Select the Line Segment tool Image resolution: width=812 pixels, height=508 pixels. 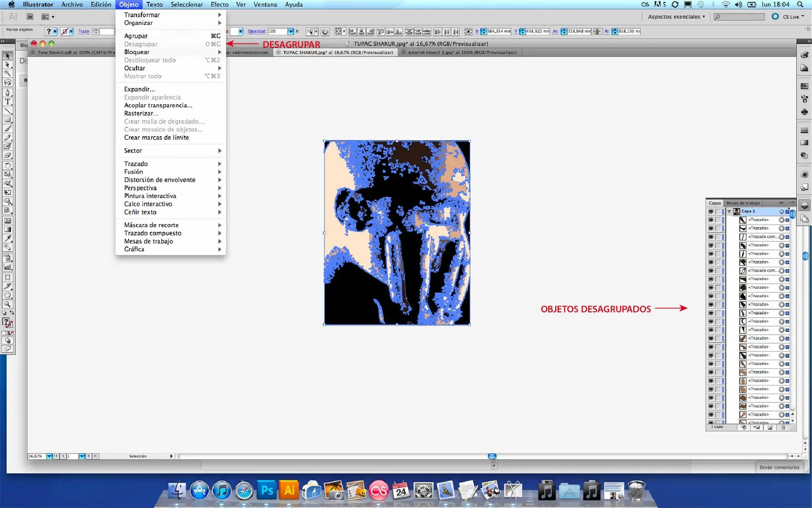coord(7,110)
